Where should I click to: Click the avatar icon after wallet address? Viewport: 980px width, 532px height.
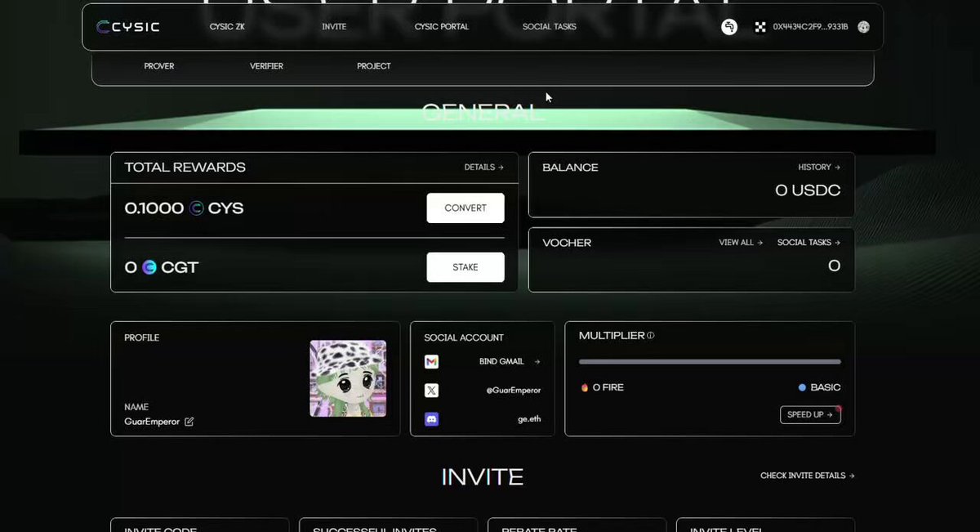(x=863, y=27)
